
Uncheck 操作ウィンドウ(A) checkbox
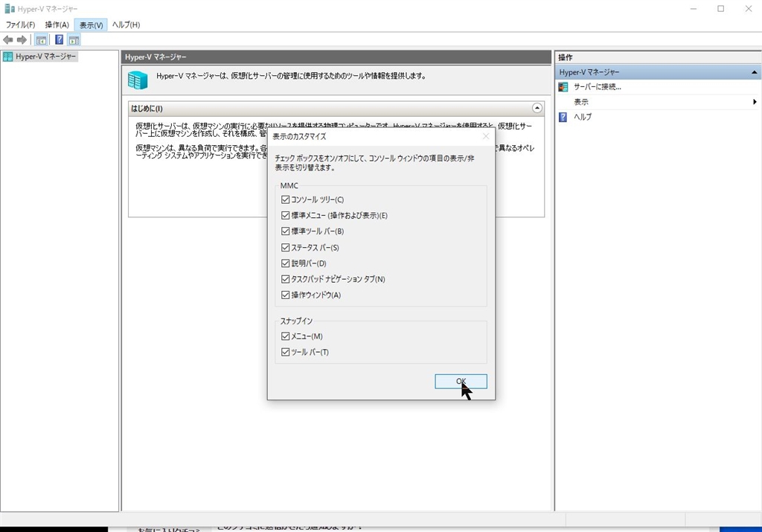[285, 295]
